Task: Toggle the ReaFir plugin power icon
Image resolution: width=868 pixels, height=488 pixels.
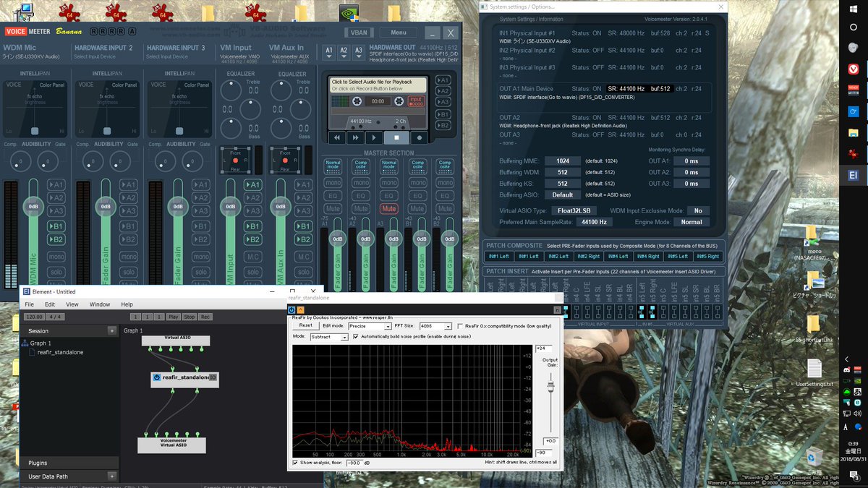Action: click(293, 309)
